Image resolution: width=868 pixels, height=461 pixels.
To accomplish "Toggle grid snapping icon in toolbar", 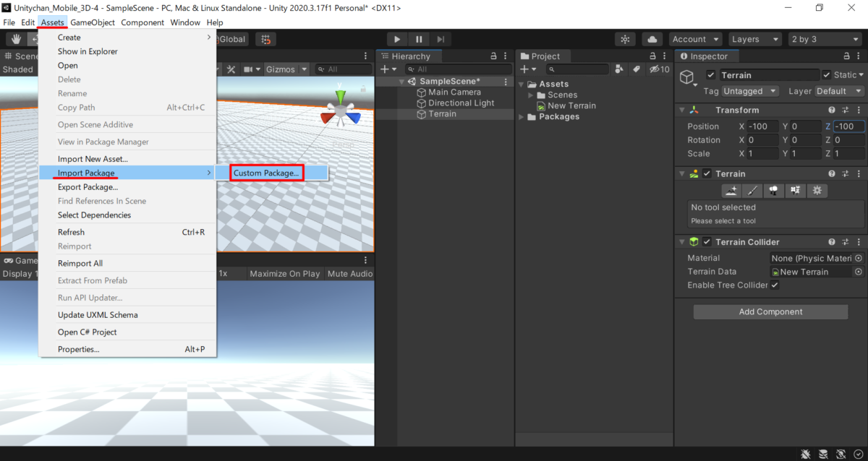I will coord(266,39).
